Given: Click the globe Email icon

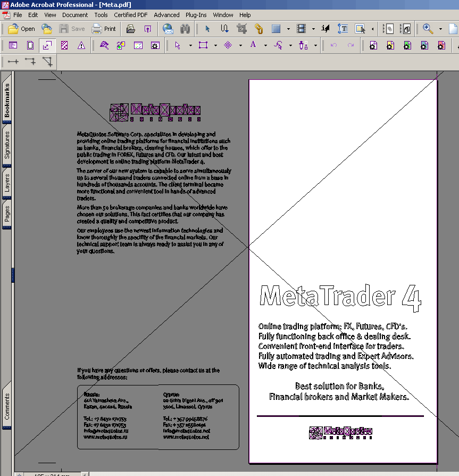Looking at the screenshot, I should (168, 29).
